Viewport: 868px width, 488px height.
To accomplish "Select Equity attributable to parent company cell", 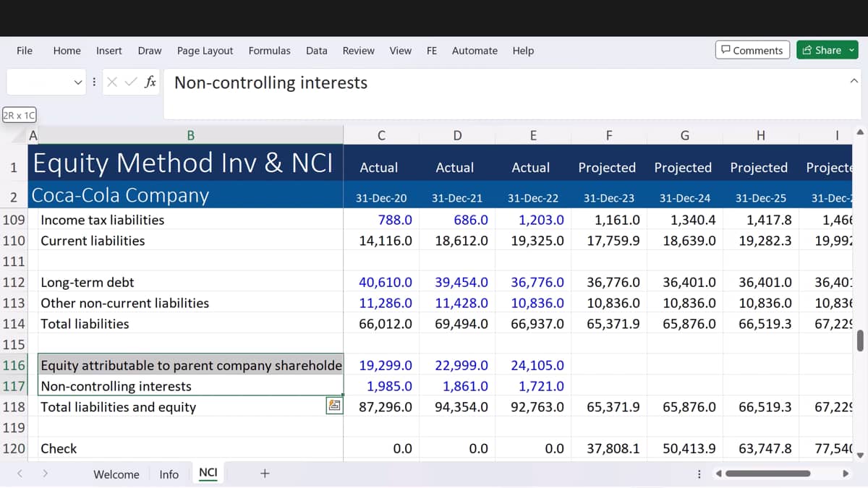I will 190,365.
